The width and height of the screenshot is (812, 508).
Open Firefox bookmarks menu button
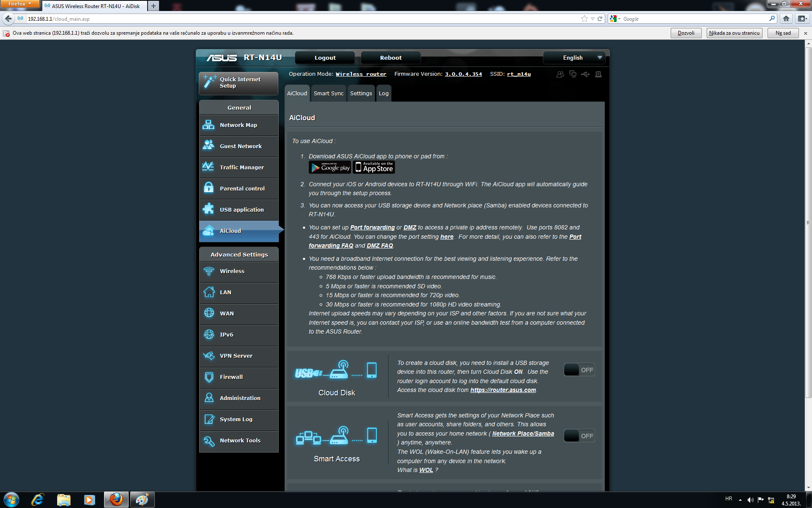(x=802, y=19)
